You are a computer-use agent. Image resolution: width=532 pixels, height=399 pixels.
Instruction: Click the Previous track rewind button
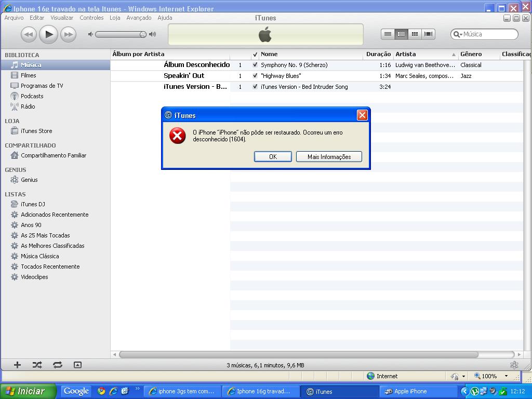tap(29, 35)
